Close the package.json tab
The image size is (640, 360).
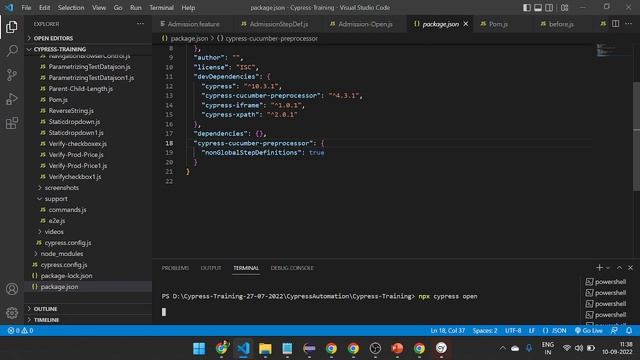[x=466, y=24]
